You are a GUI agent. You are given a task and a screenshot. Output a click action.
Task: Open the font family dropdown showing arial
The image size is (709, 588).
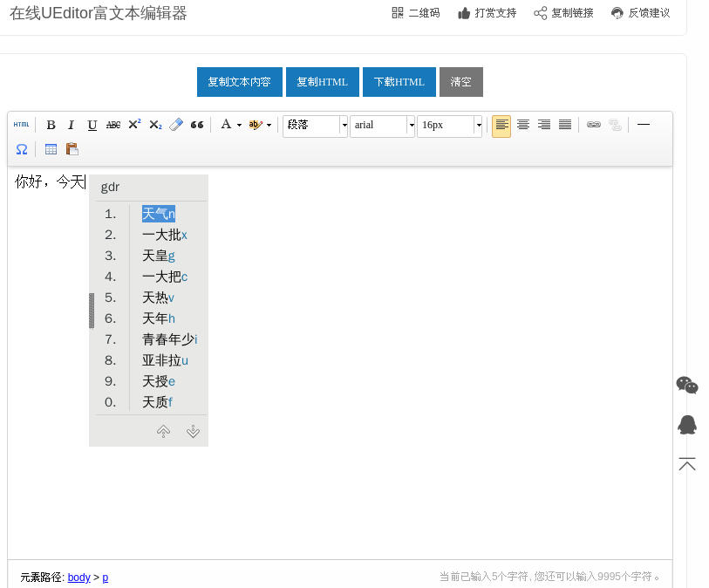click(382, 125)
